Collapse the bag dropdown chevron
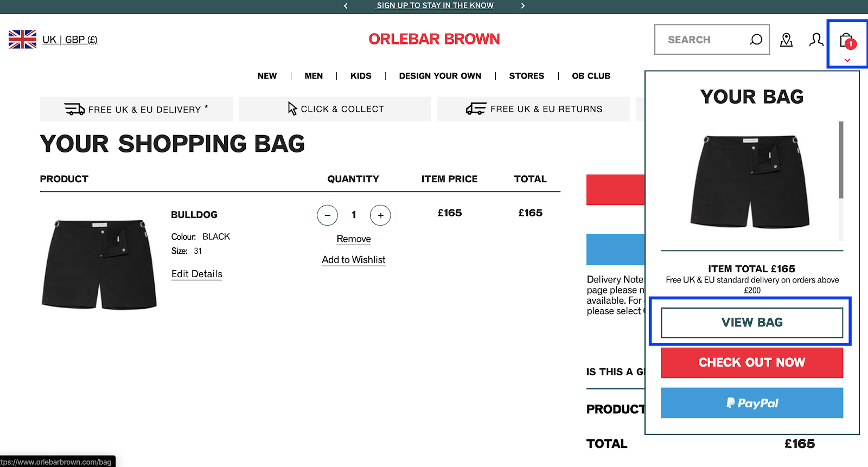Screen dimensions: 868x467 847,60
